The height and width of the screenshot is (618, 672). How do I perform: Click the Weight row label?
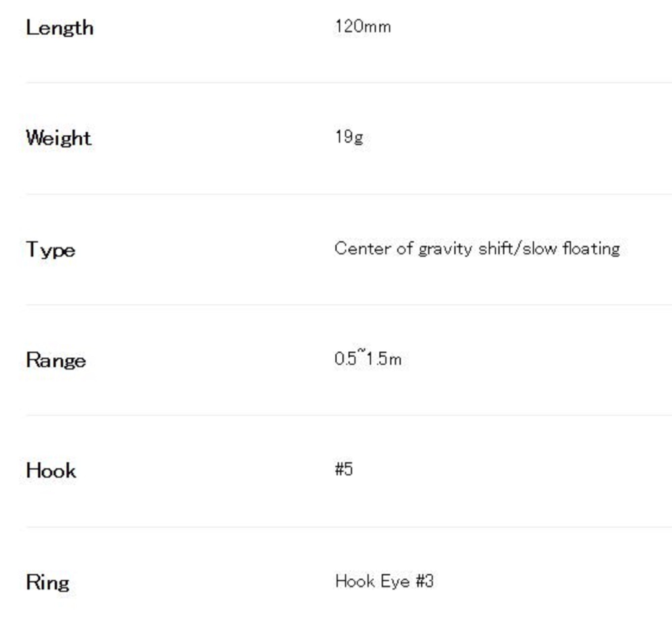[59, 138]
